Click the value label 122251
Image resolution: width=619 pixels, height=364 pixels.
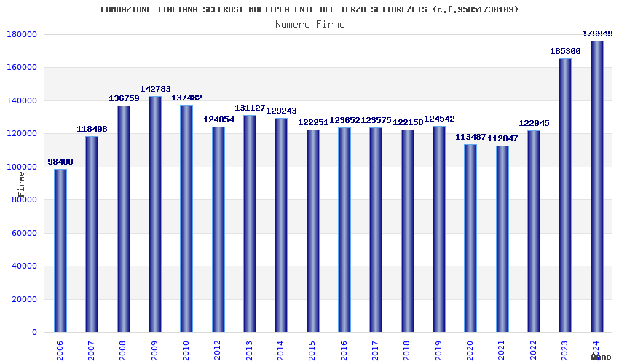(x=313, y=123)
